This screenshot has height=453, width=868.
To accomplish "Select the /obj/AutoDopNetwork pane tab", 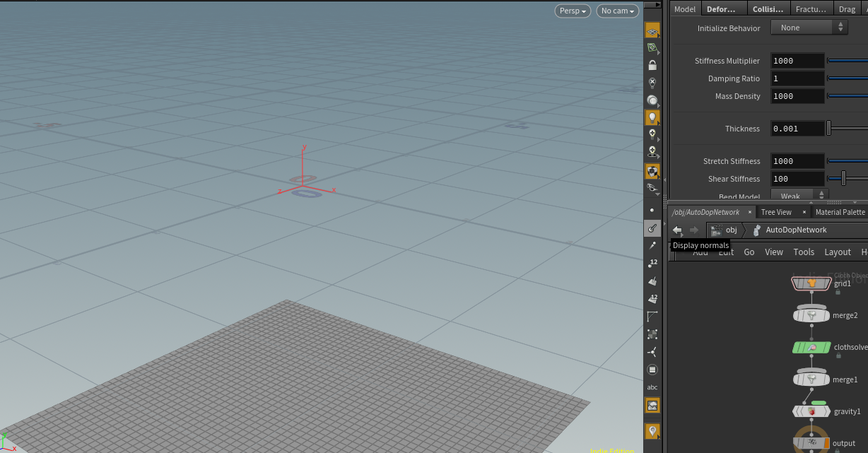I will click(x=705, y=212).
